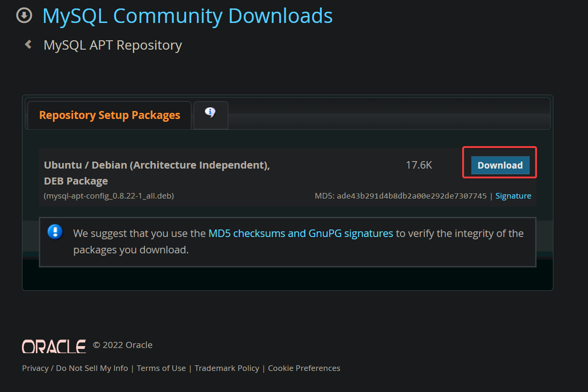Open MD5 checksums and GnuPG signatures link

click(301, 233)
